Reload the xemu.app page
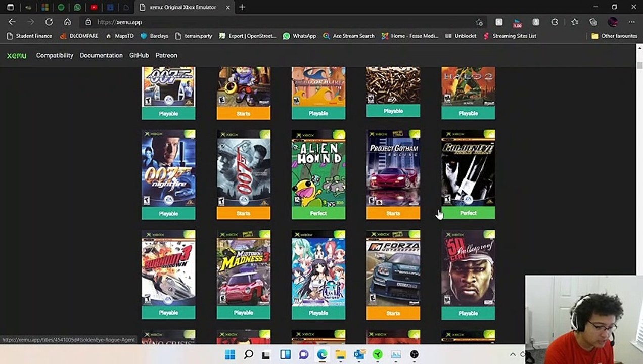 coord(49,22)
